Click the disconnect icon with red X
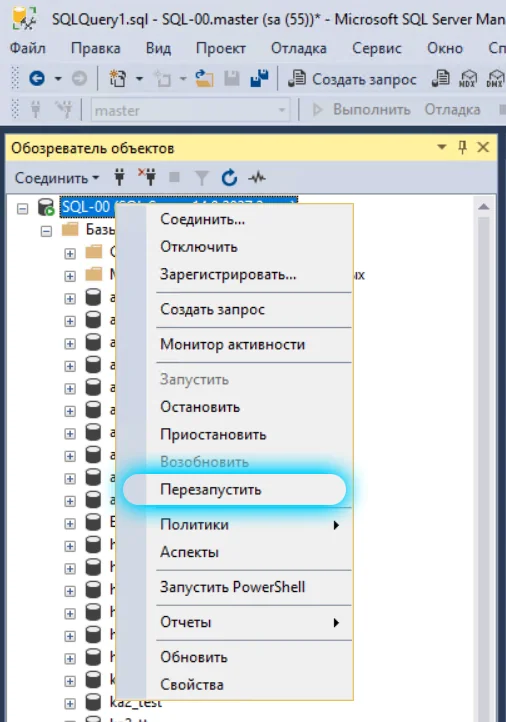506x722 pixels. [147, 177]
